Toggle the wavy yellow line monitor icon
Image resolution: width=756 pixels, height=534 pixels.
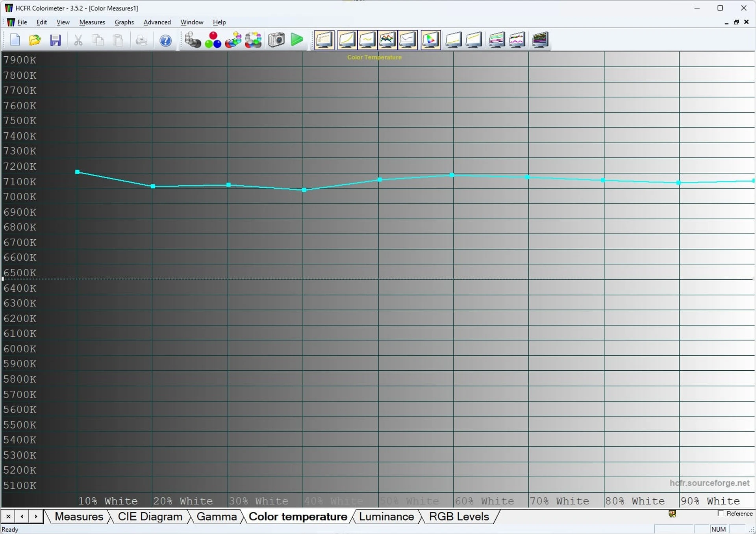click(x=367, y=40)
